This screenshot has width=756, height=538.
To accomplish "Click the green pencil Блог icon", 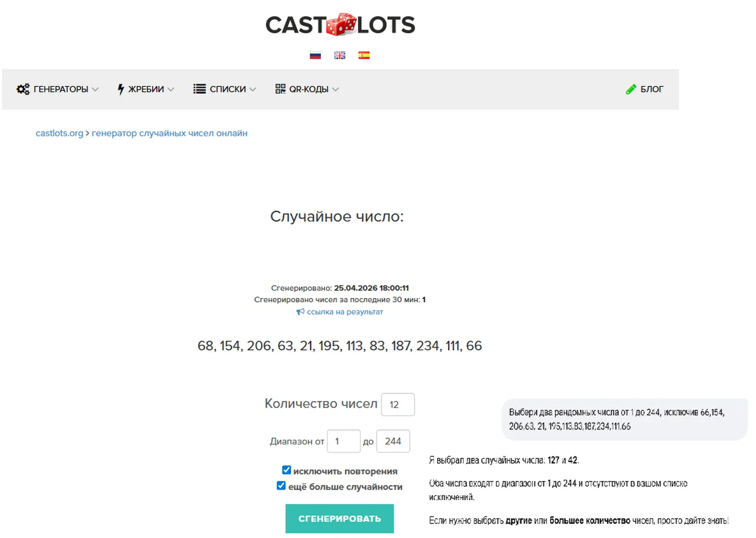I will point(631,89).
